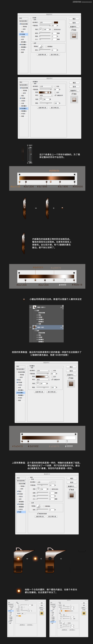Click layer thumbnail of selected 椭圆 1 拷贝
Image resolution: width=93 pixels, height=644 pixels.
(x=34, y=327)
